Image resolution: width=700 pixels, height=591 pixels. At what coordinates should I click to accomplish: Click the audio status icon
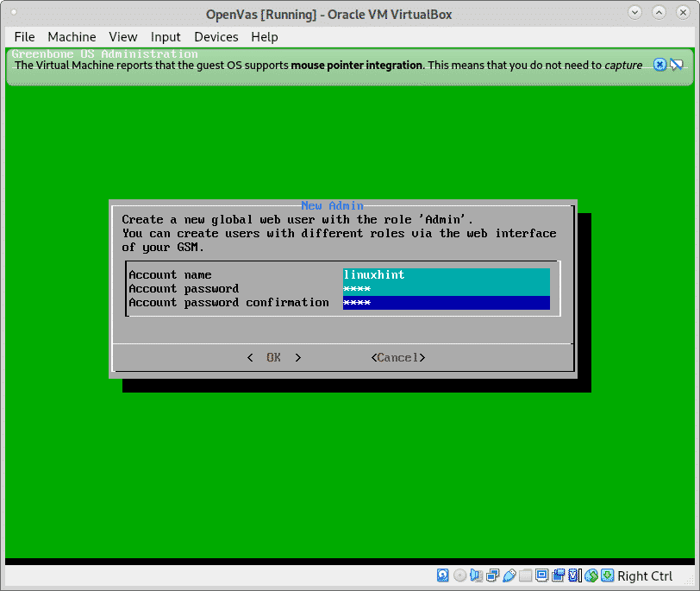(477, 575)
